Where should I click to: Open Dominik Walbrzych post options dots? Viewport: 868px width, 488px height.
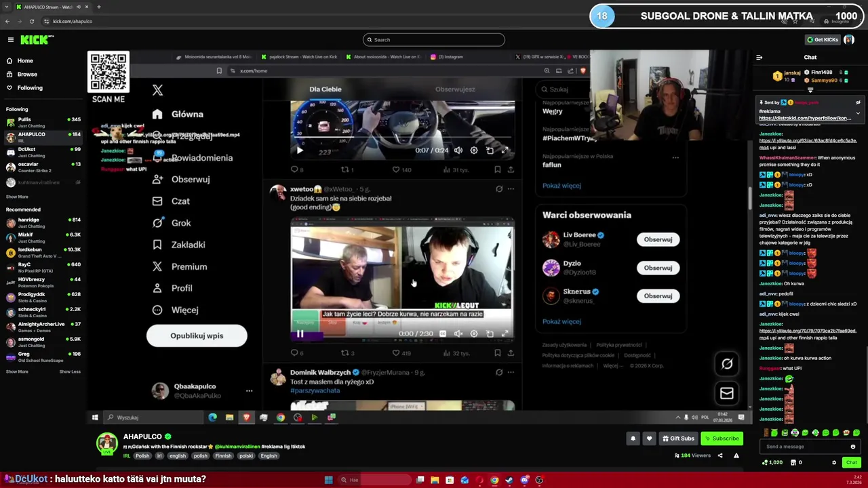(x=511, y=372)
